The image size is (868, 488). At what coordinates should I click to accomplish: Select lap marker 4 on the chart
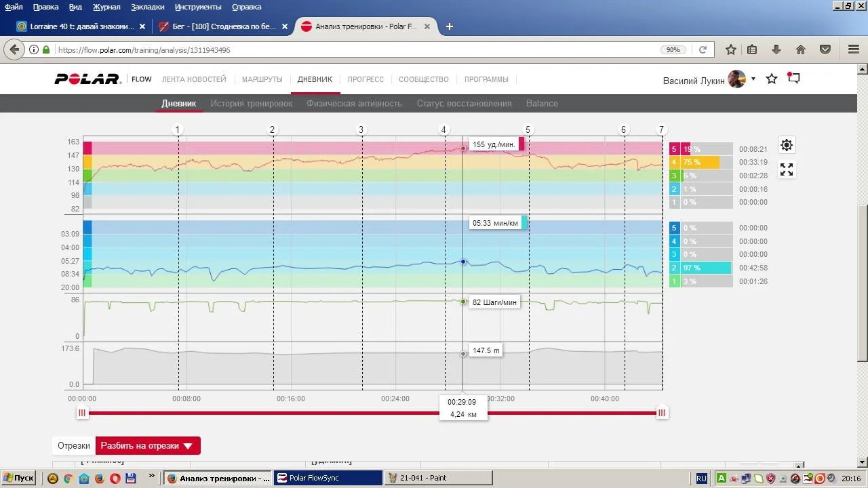[x=443, y=130]
